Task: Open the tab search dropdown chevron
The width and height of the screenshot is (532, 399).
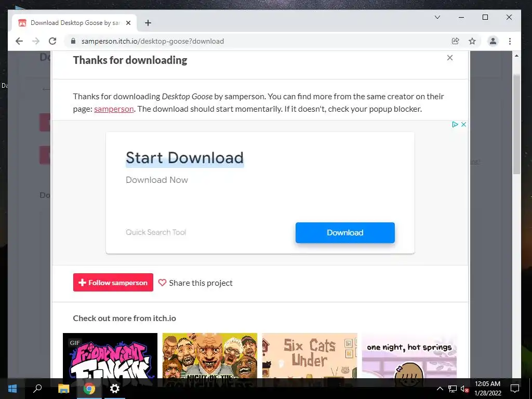Action: click(437, 17)
